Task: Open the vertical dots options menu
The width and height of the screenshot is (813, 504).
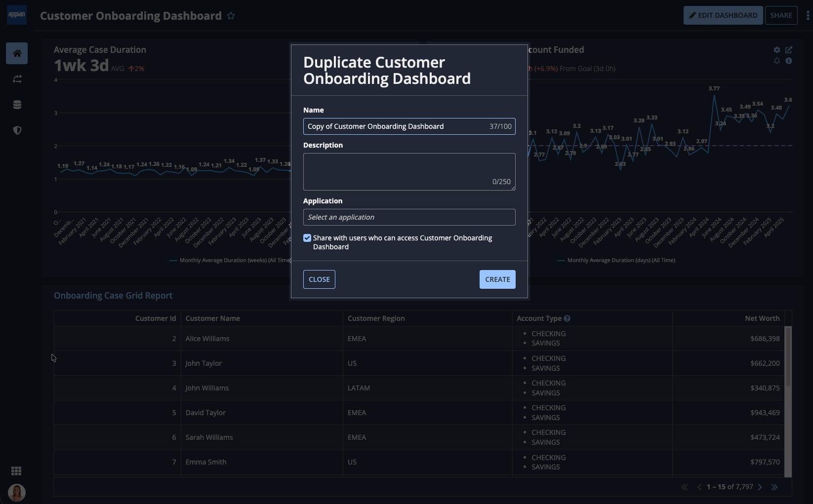Action: click(x=808, y=15)
